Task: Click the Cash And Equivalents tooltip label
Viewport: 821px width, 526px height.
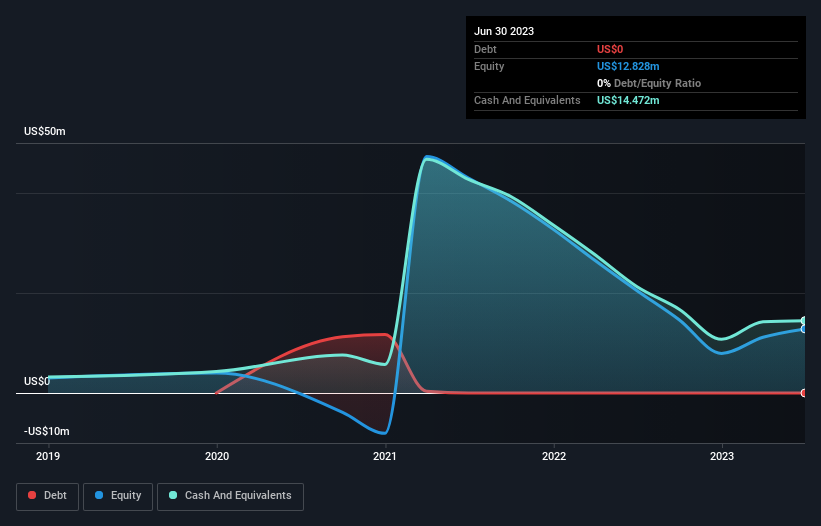Action: 527,100
